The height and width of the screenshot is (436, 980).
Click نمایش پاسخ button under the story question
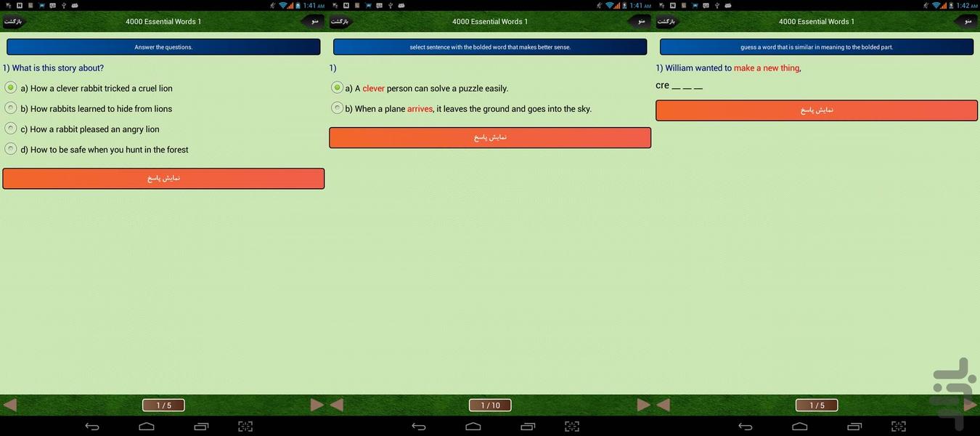point(163,179)
